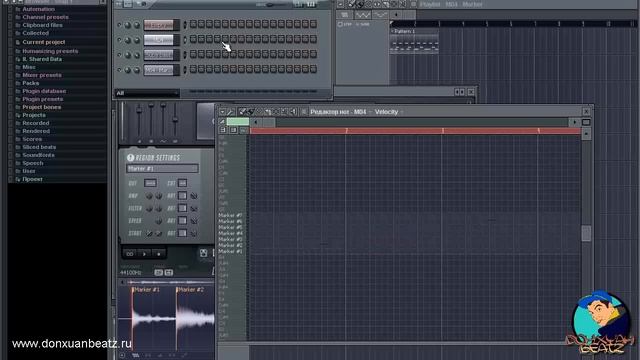Select Marker #4 key row
The width and height of the screenshot is (640, 360).
pyautogui.click(x=230, y=233)
